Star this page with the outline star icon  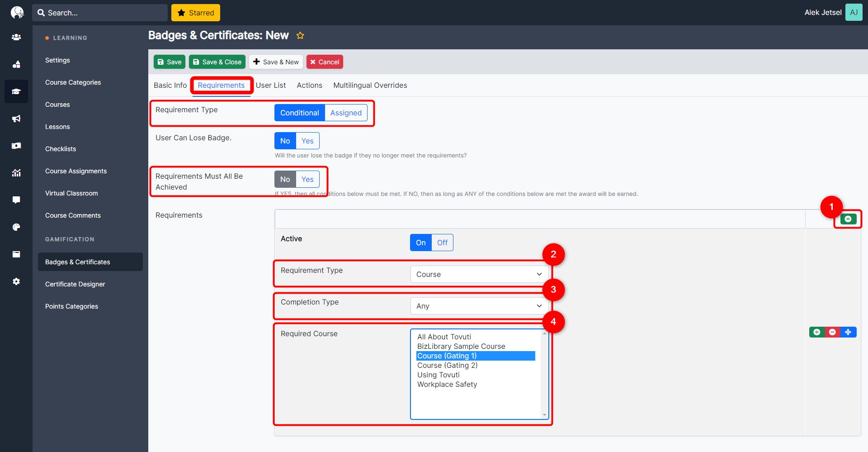tap(300, 35)
